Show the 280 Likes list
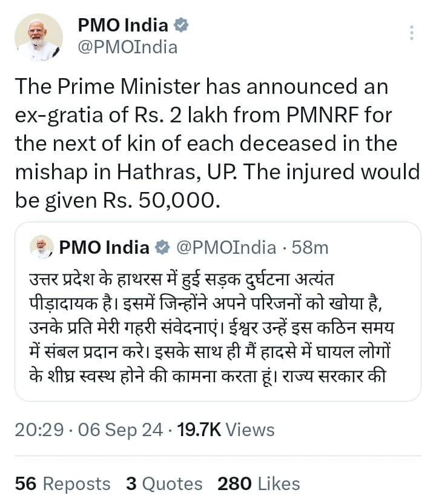This screenshot has height=504, width=436. coord(259,483)
